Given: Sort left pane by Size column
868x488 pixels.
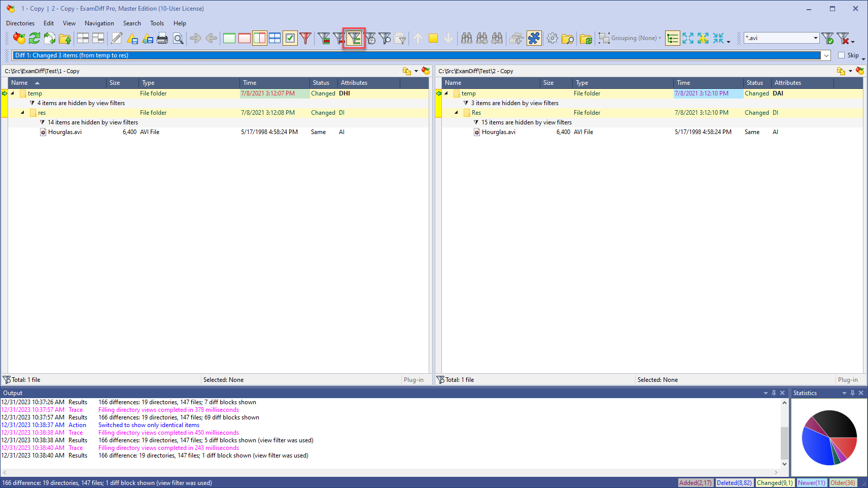Looking at the screenshot, I should coord(122,83).
